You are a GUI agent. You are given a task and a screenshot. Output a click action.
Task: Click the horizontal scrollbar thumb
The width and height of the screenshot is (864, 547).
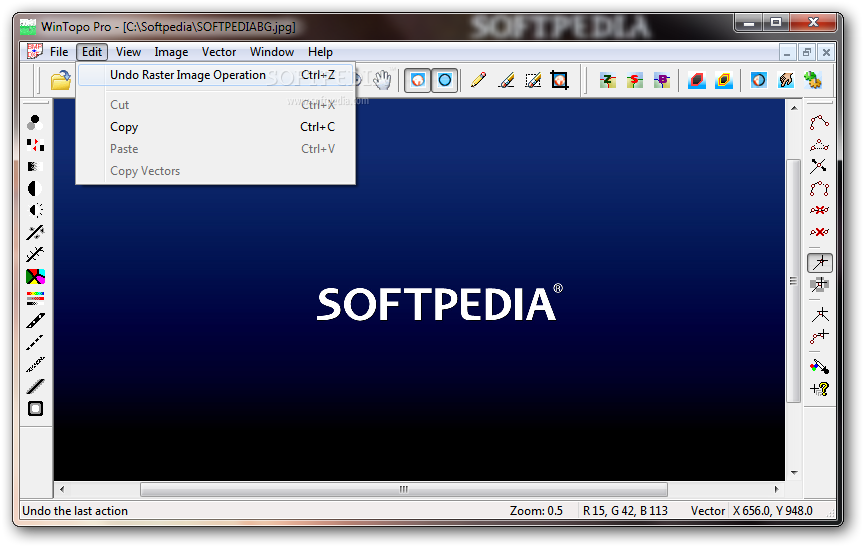[404, 489]
